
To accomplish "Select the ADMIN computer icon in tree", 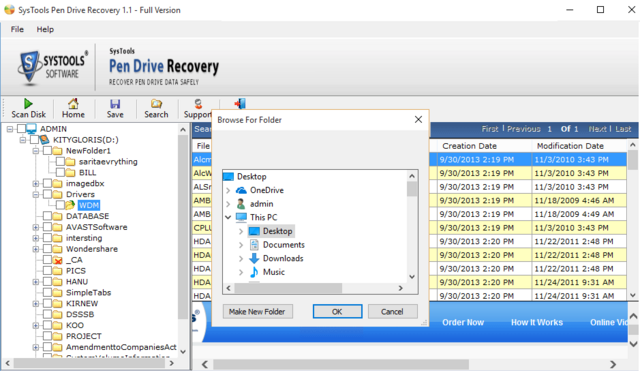I will tap(31, 129).
